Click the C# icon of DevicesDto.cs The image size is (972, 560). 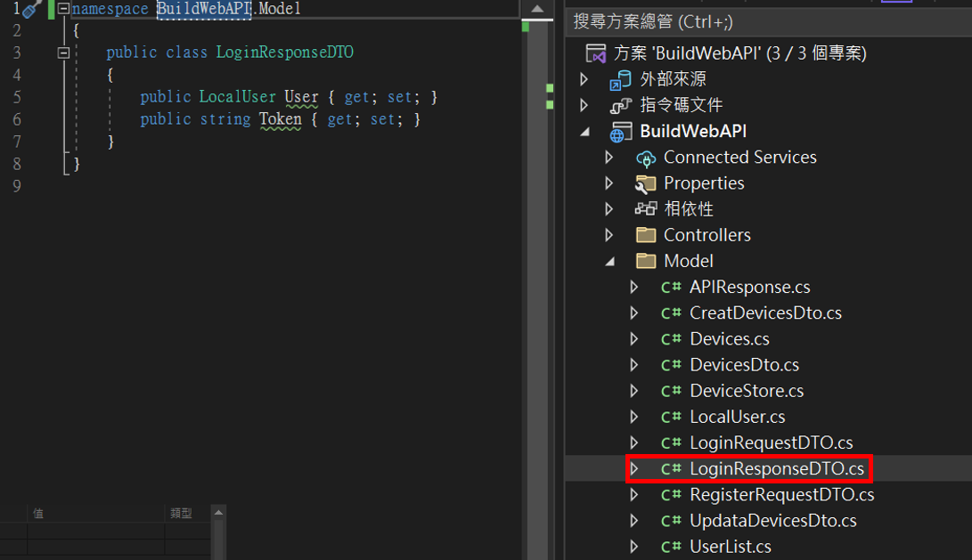click(672, 366)
